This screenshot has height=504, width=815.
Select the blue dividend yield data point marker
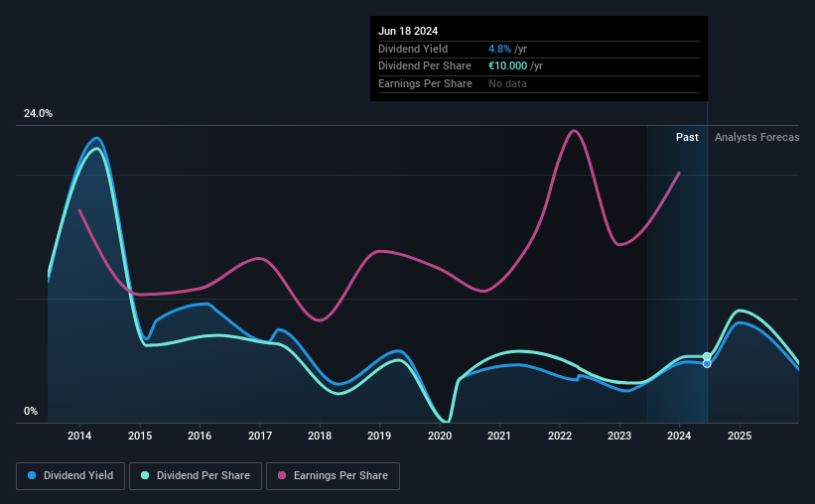pyautogui.click(x=707, y=364)
